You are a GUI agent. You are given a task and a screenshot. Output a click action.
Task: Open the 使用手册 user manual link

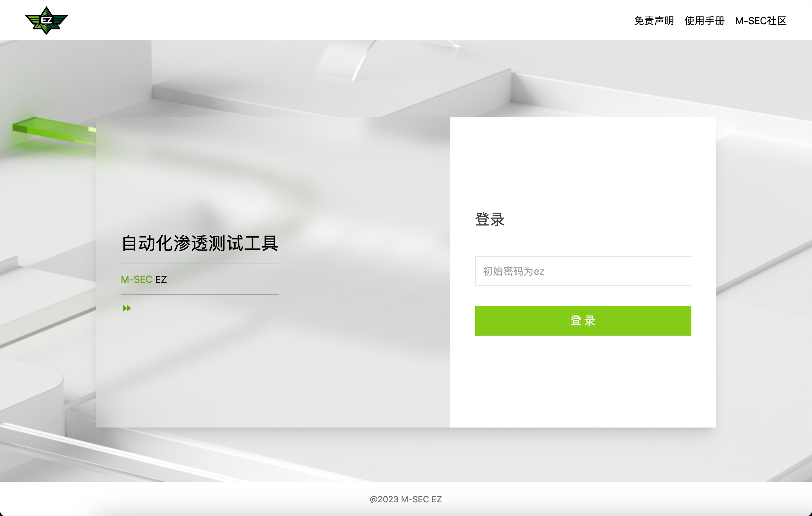[x=704, y=21]
